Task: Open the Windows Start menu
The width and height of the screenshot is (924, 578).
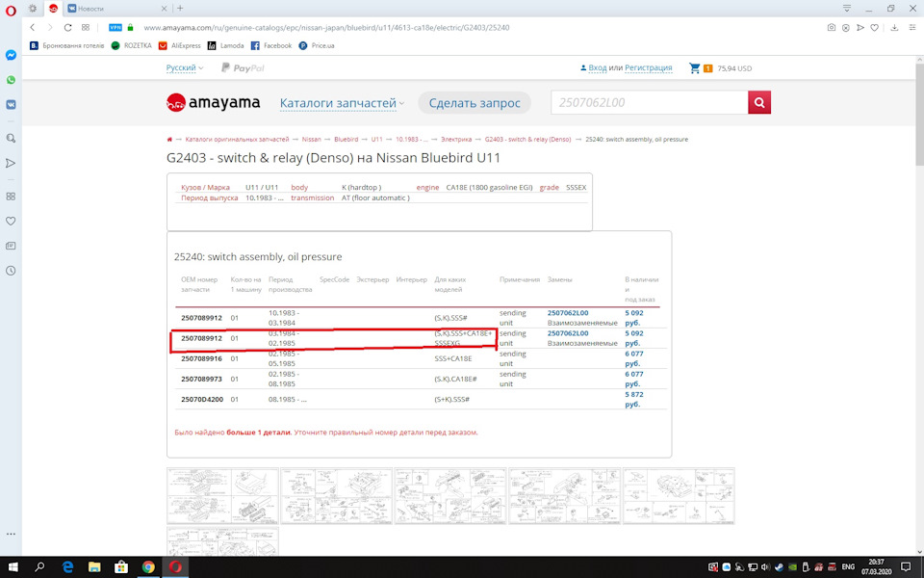Action: (13, 566)
